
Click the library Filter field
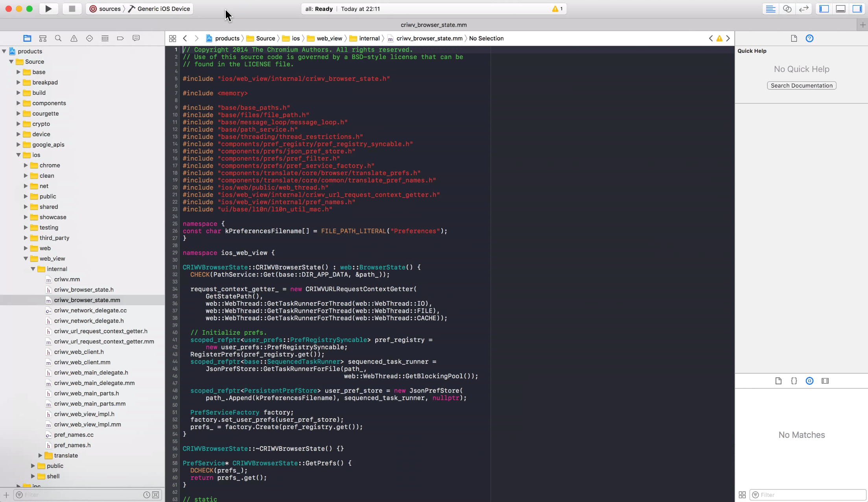coord(808,495)
